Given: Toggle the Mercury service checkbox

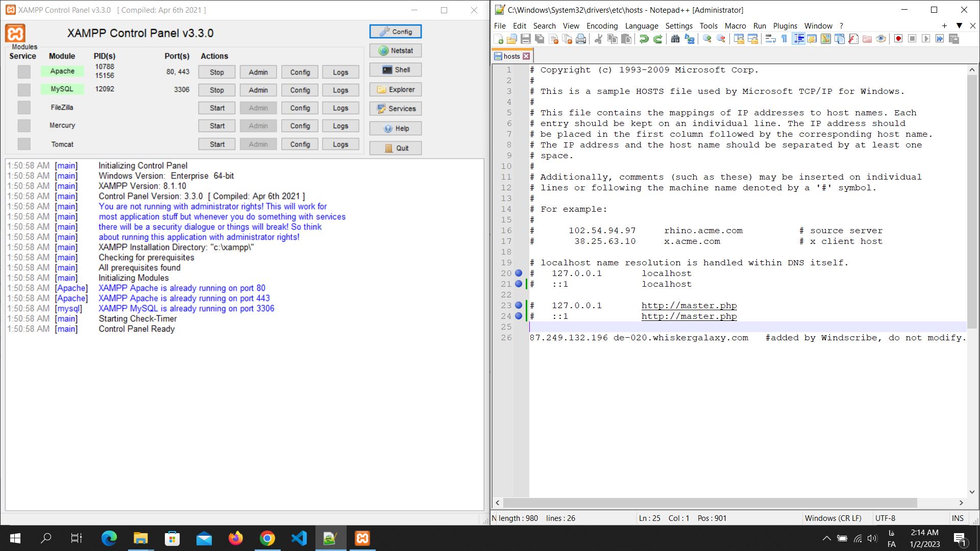Looking at the screenshot, I should tap(24, 126).
